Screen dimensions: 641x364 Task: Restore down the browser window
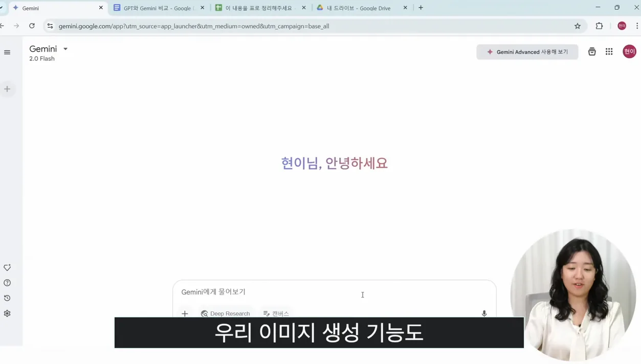[x=617, y=8]
